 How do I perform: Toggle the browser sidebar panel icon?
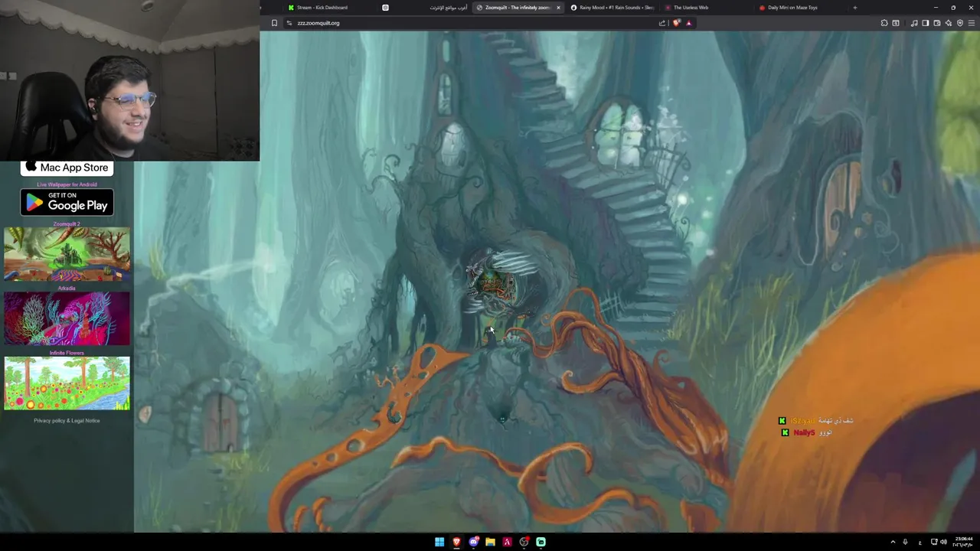926,23
